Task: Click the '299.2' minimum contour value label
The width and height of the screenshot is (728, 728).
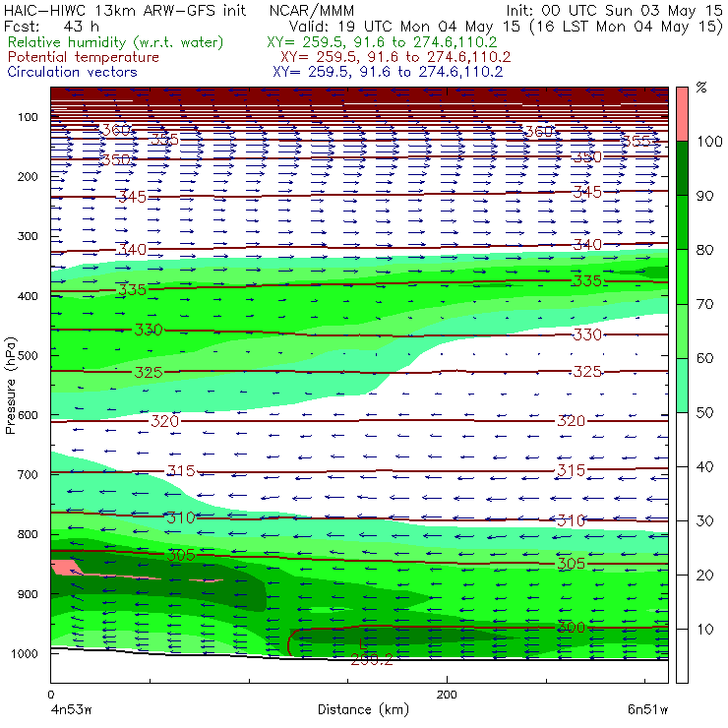Action: [372, 659]
